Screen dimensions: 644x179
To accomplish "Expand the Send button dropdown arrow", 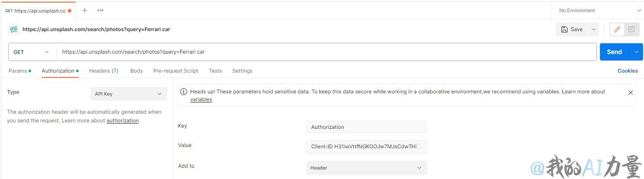I will pos(635,52).
